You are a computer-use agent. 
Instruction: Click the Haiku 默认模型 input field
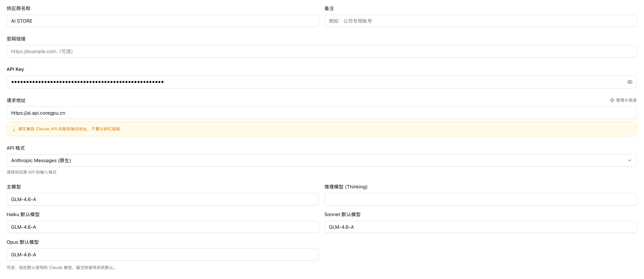pyautogui.click(x=163, y=227)
